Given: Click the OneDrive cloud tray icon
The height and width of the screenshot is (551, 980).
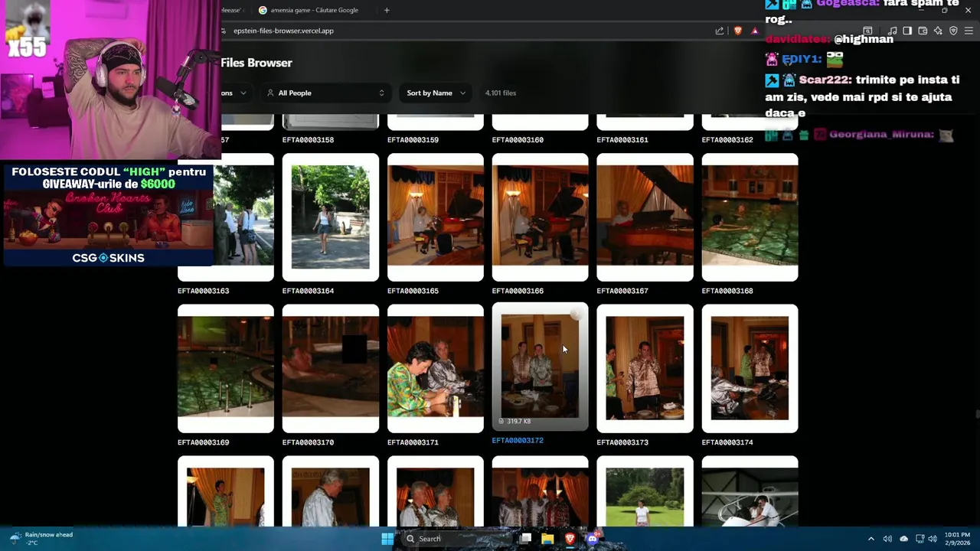Looking at the screenshot, I should click(x=903, y=539).
